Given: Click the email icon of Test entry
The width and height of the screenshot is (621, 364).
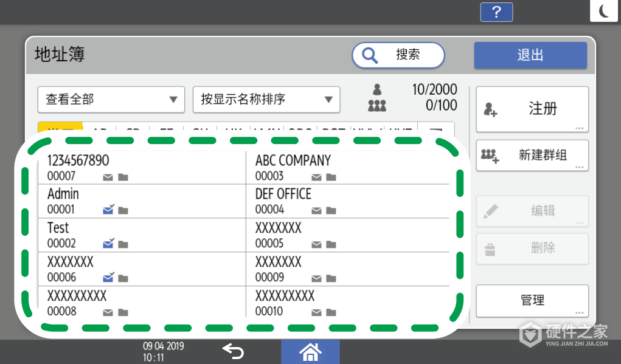Looking at the screenshot, I should tap(108, 243).
